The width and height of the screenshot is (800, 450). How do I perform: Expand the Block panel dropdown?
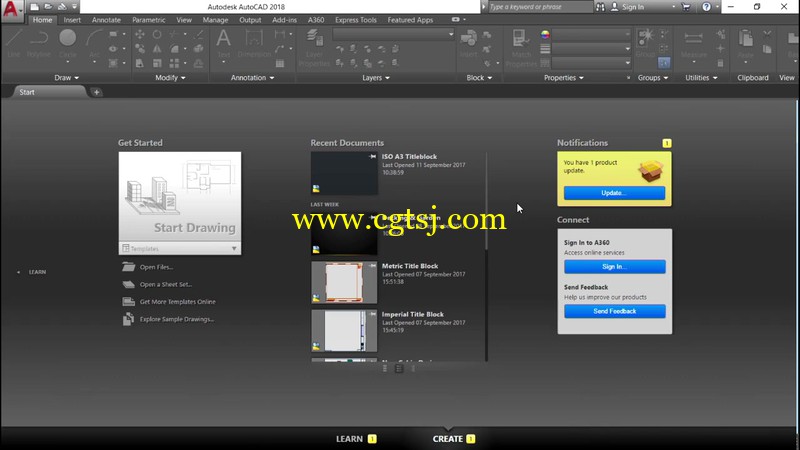coord(479,78)
